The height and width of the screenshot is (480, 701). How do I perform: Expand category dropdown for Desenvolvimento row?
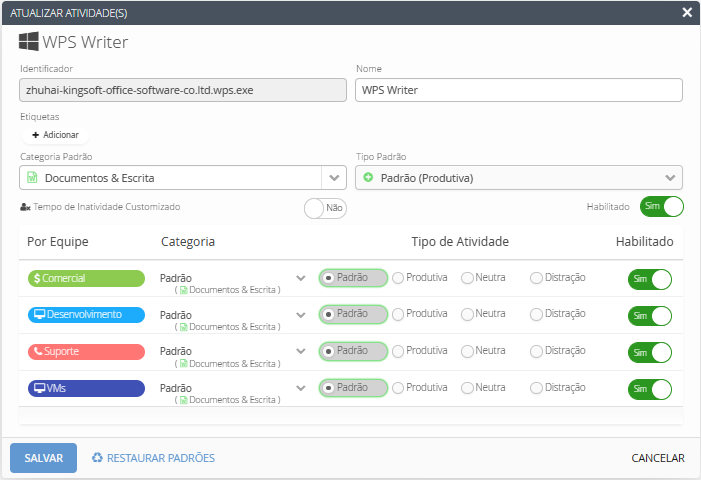coord(301,315)
